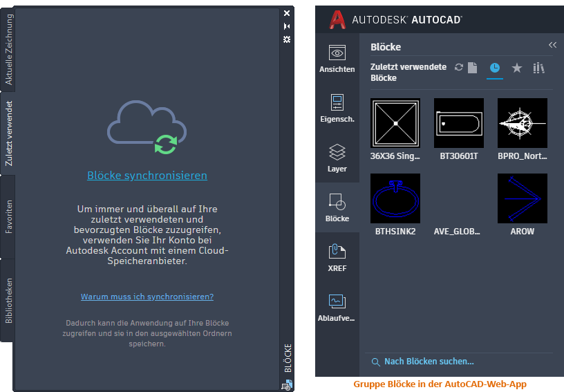Open the Layer panel in the sidebar
Viewport: 564px width, 392px height.
point(337,158)
